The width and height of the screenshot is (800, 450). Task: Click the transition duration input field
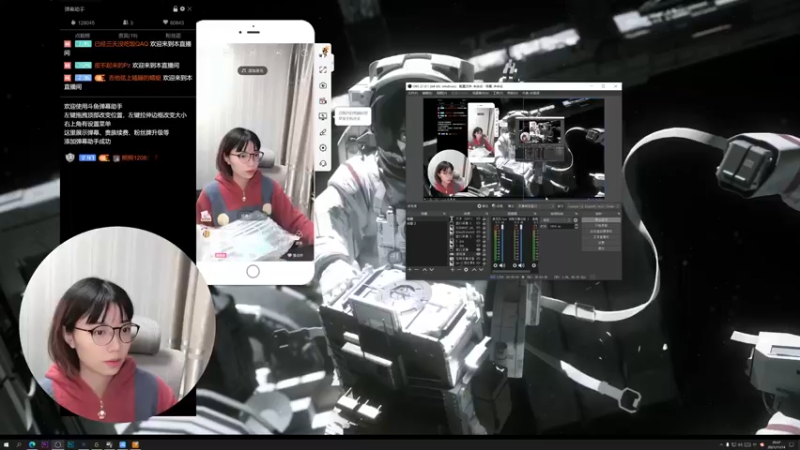pyautogui.click(x=561, y=227)
